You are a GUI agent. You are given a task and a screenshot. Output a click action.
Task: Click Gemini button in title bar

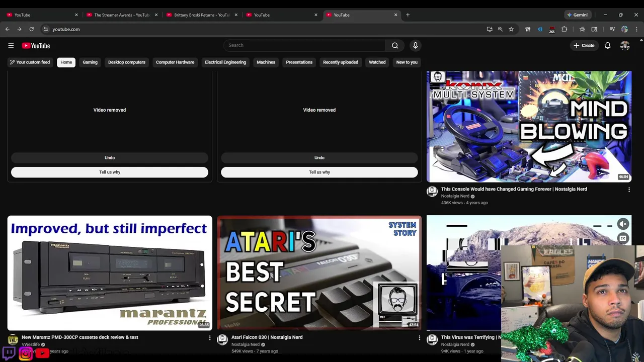click(577, 15)
